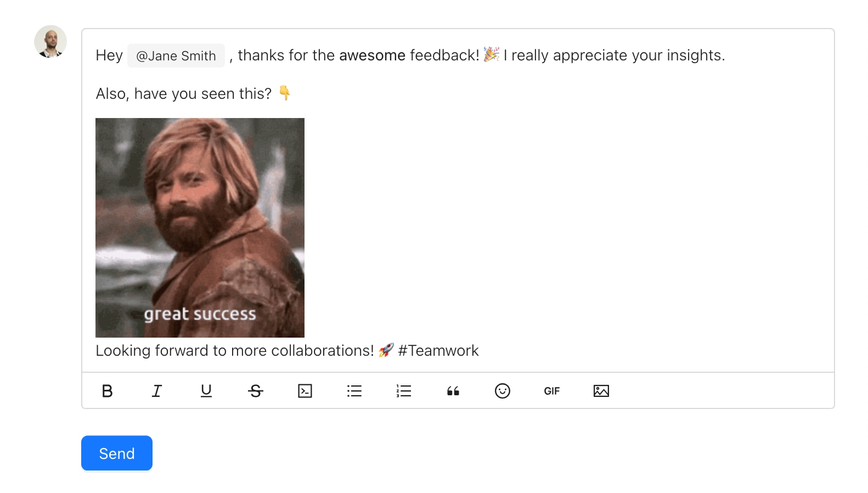Click the rocket emoji
The image size is (868, 493).
click(386, 350)
